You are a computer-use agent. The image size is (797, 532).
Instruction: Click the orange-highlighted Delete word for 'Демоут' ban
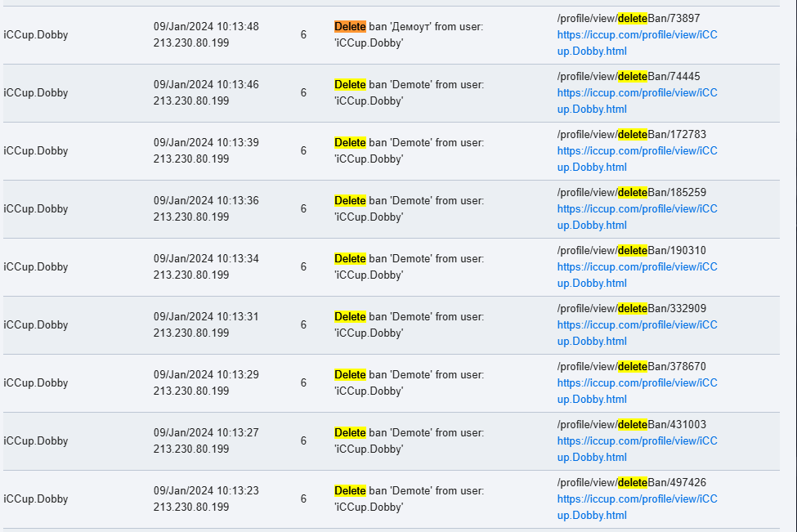coord(350,26)
